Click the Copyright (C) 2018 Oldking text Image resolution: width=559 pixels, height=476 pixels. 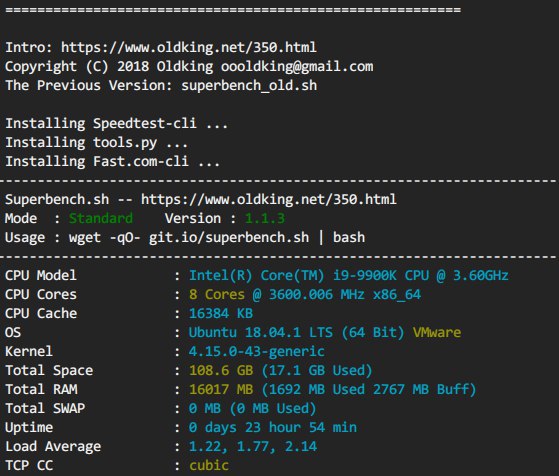109,67
